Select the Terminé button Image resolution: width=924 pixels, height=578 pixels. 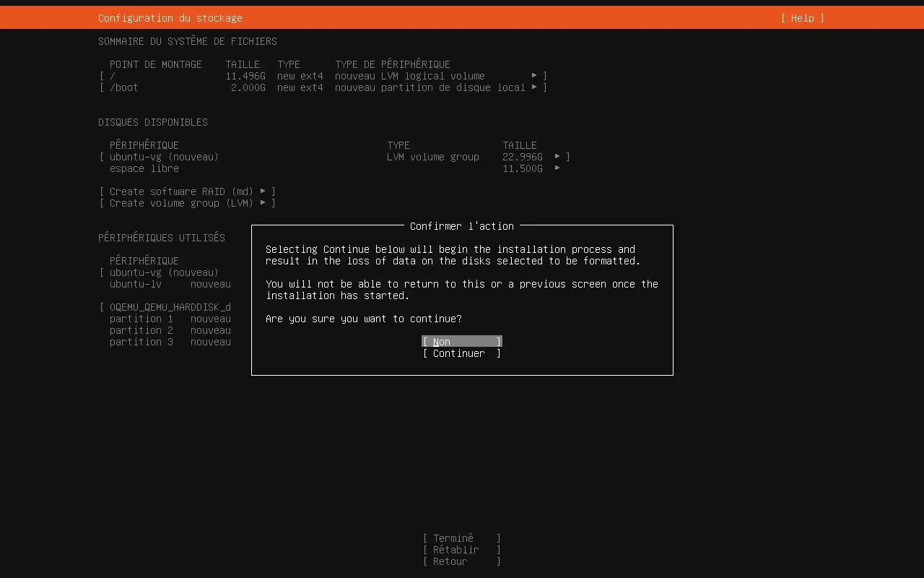tap(462, 538)
